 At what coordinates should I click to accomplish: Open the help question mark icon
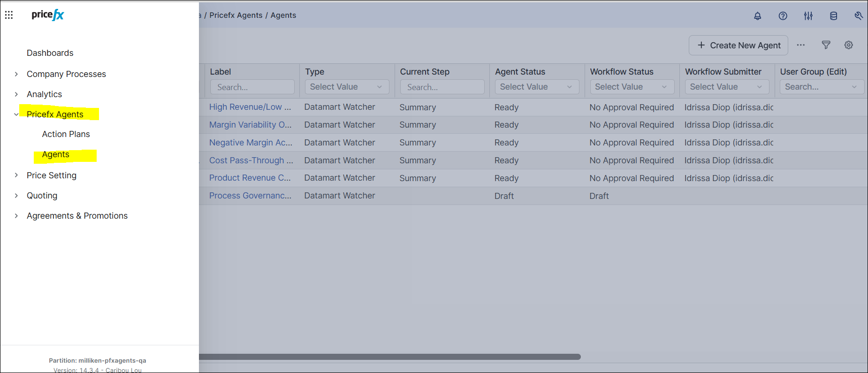tap(783, 16)
